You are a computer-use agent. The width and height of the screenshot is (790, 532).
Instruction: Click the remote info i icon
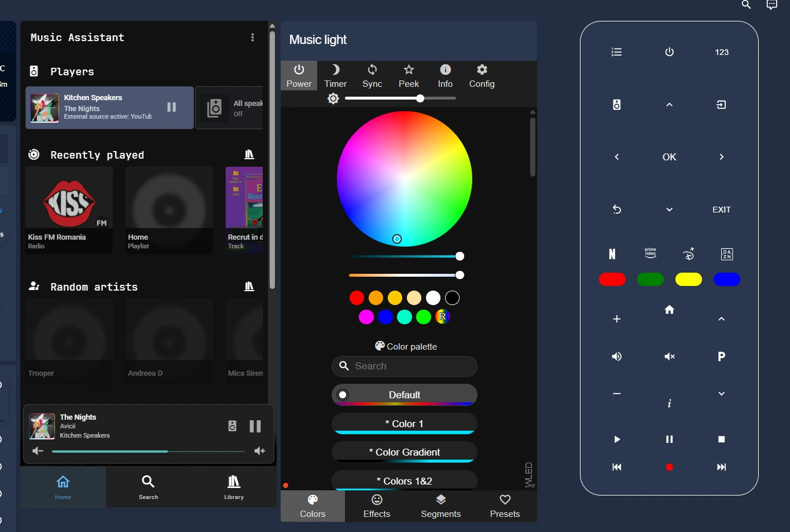(670, 403)
